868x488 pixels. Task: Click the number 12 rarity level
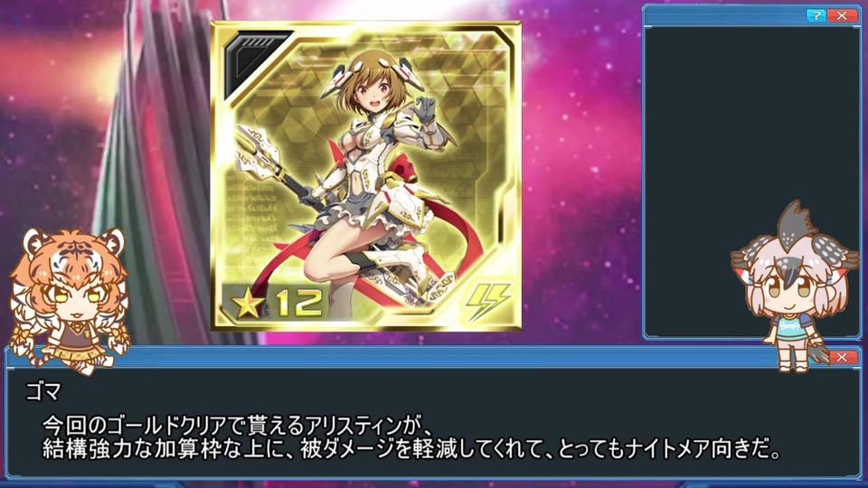pos(299,304)
